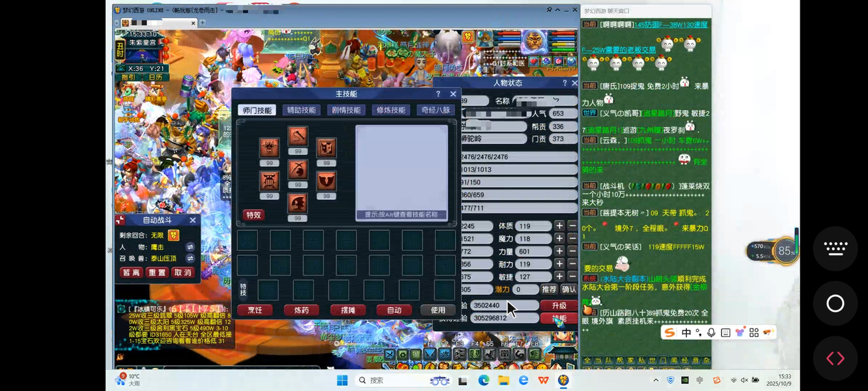Screen dimensions: 868x391
Task: Open WPS Office from the taskbar
Action: pyautogui.click(x=543, y=381)
